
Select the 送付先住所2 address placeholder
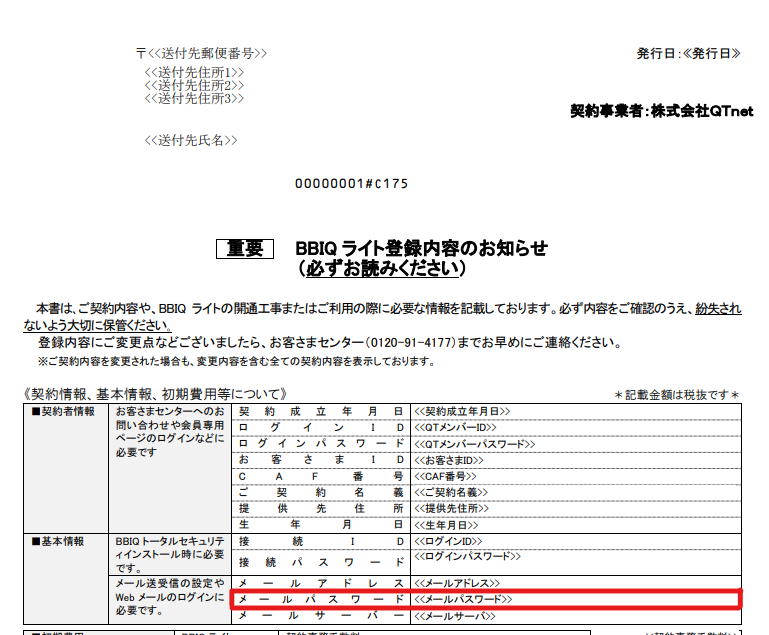point(194,85)
